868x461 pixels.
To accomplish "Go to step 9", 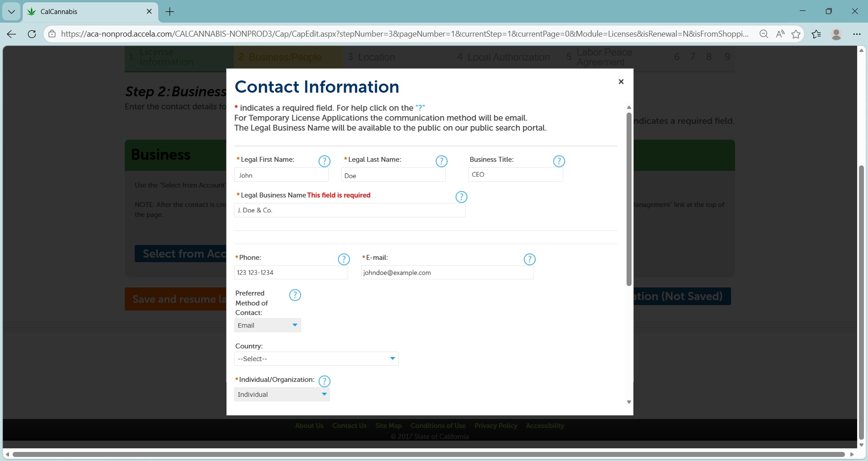I will (727, 57).
